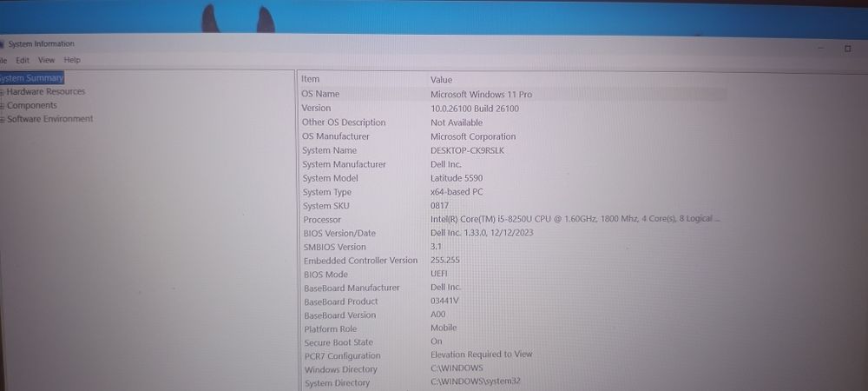Click Dell Inc. value for System Manufacturer
This screenshot has width=868, height=391.
[446, 164]
